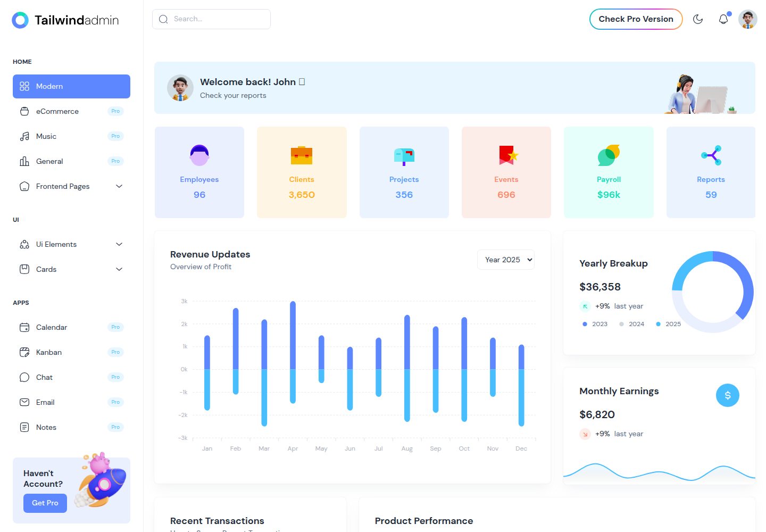Screen dimensions: 766x532
Task: Click the Cards icon in sidebar
Action: point(24,269)
